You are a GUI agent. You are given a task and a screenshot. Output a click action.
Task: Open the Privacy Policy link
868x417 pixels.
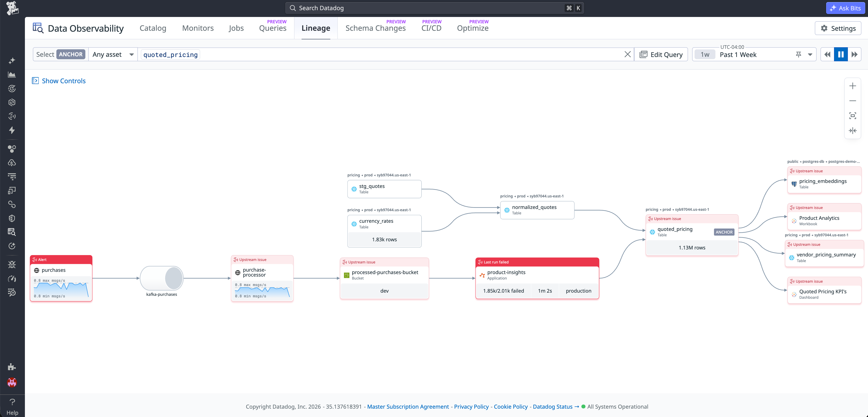tap(471, 407)
